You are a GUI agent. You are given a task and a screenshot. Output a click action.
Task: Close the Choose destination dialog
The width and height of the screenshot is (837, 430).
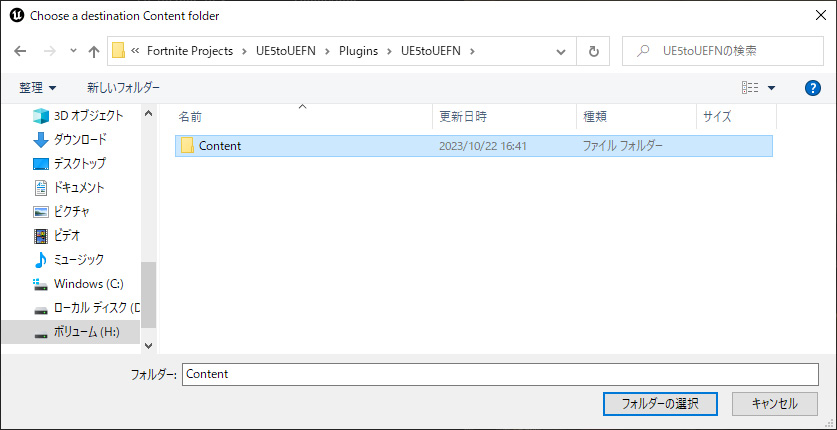[821, 15]
